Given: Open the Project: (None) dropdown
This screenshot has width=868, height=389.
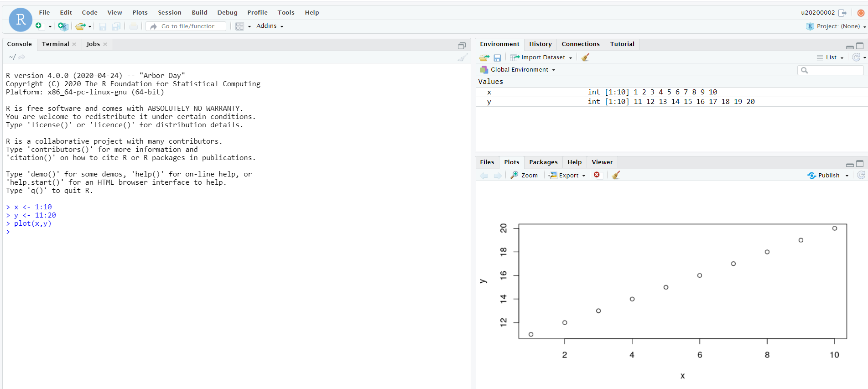Looking at the screenshot, I should [x=837, y=26].
